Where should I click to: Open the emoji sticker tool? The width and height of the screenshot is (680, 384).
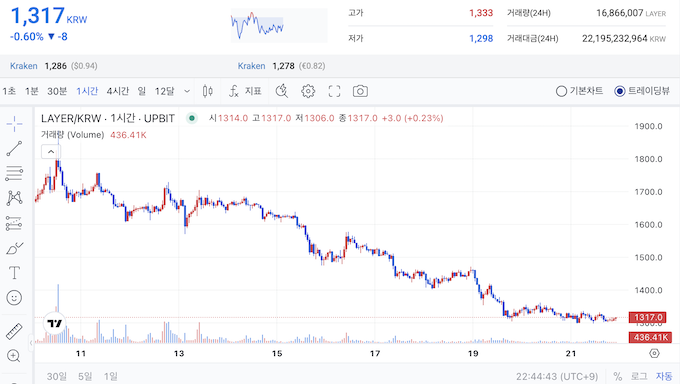click(x=14, y=298)
